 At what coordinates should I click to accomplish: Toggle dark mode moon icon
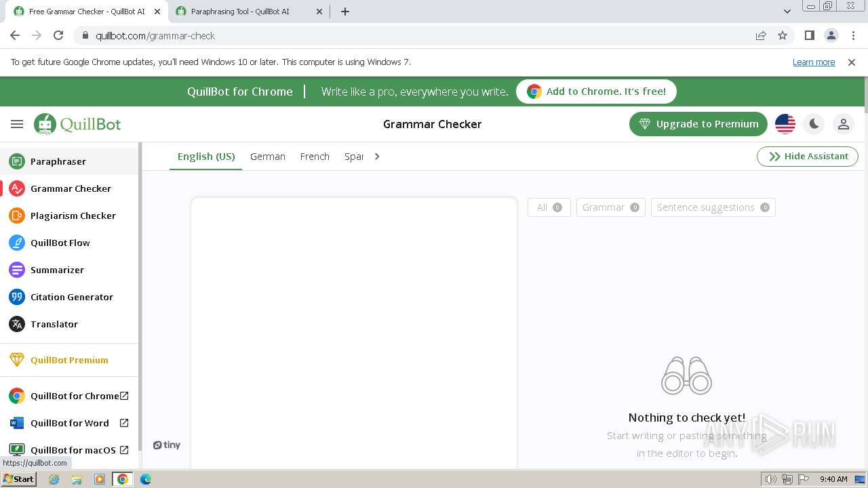click(x=814, y=124)
